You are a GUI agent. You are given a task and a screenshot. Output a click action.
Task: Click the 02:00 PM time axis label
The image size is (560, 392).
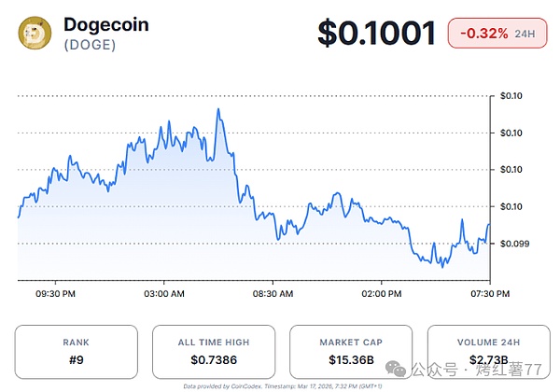381,293
